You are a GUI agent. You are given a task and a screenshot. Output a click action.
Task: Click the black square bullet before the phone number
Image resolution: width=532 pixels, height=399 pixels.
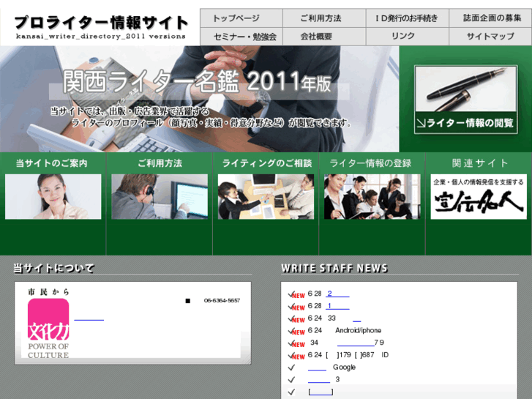(187, 301)
